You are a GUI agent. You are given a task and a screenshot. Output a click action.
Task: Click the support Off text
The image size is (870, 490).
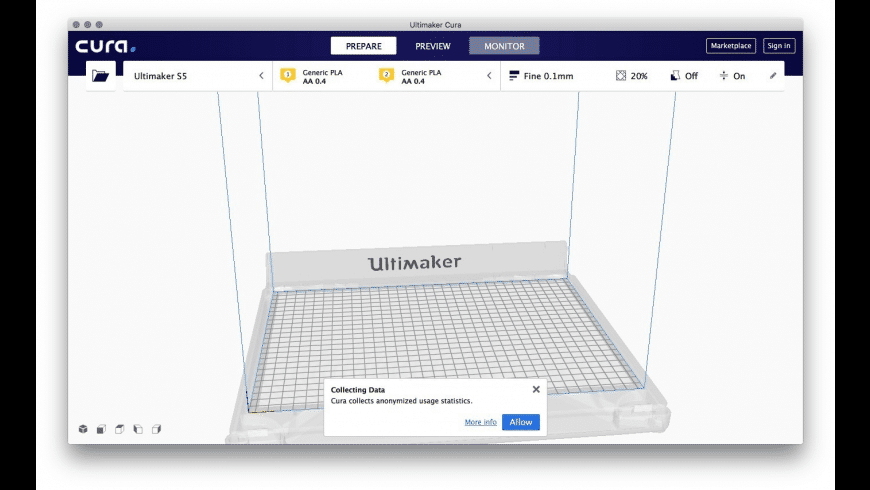tap(691, 76)
